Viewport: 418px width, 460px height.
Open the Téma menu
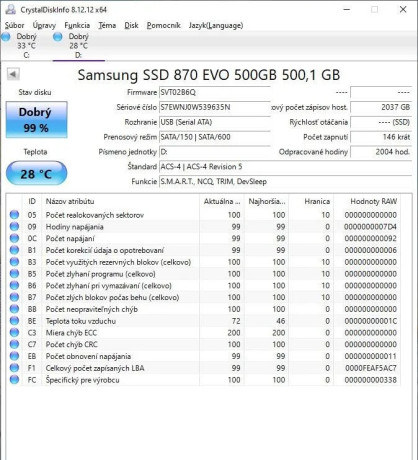[107, 25]
